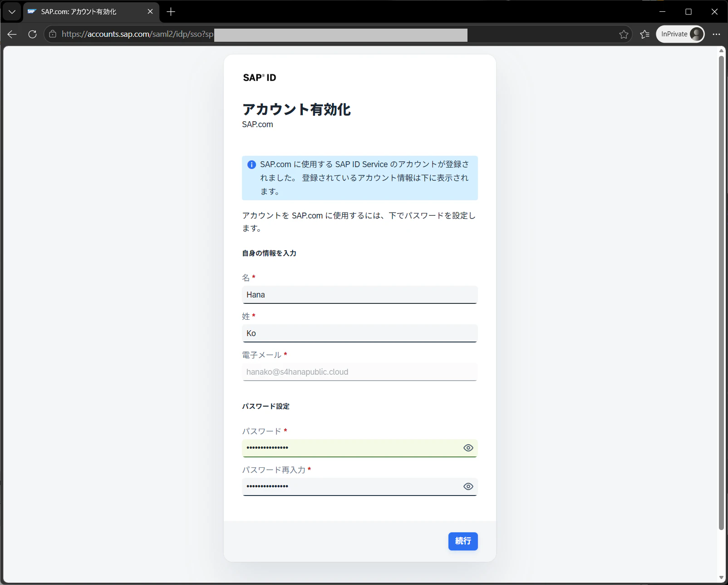Image resolution: width=728 pixels, height=585 pixels.
Task: Click SAP.com subtitle under heading
Action: coord(257,124)
